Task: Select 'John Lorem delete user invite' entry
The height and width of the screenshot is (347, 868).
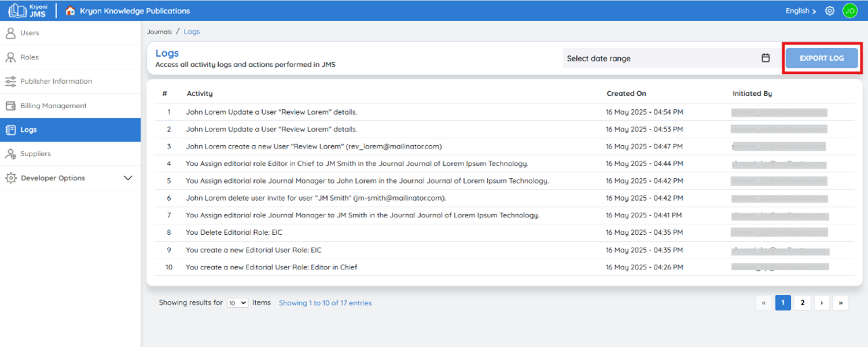Action: pyautogui.click(x=315, y=198)
